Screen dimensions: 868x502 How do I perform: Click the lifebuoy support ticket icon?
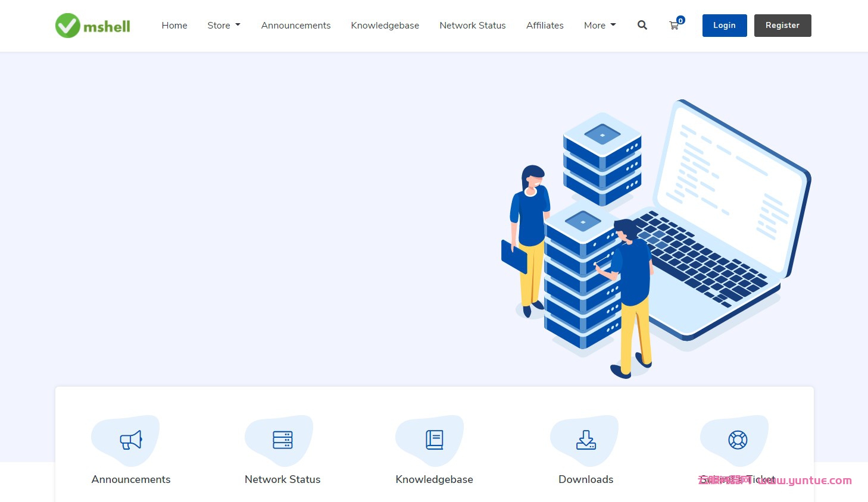pyautogui.click(x=738, y=440)
